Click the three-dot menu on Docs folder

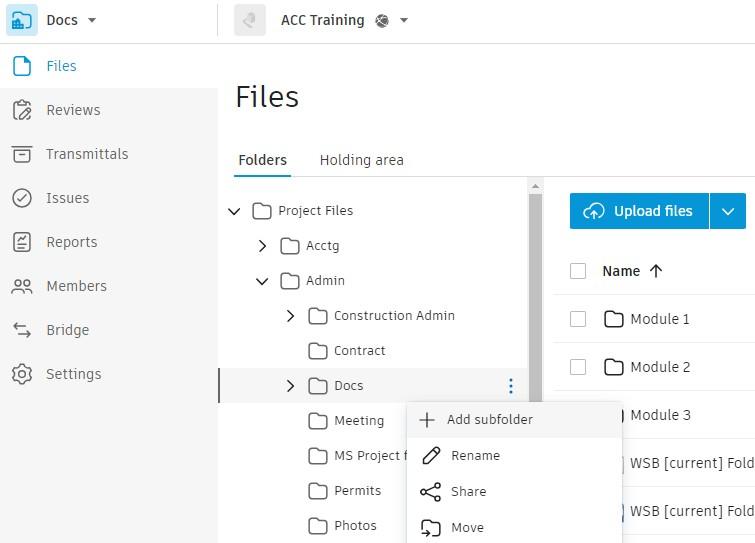(x=510, y=386)
